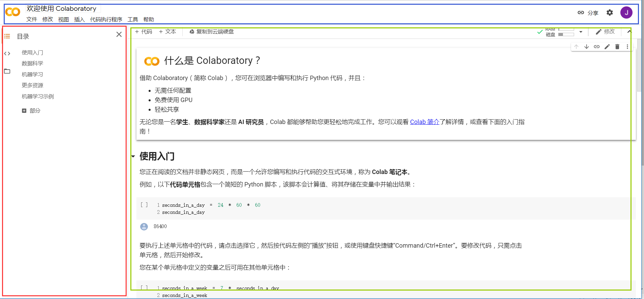Copy cell link icon
This screenshot has width=644, height=299.
597,47
